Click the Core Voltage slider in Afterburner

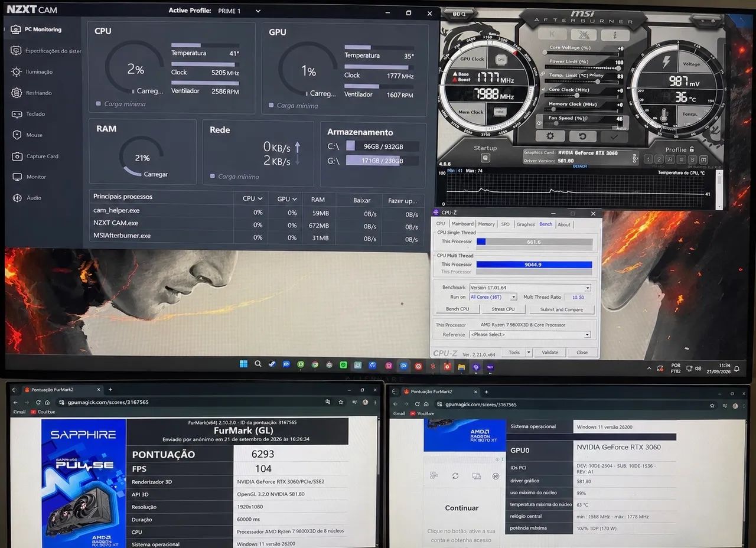(581, 53)
